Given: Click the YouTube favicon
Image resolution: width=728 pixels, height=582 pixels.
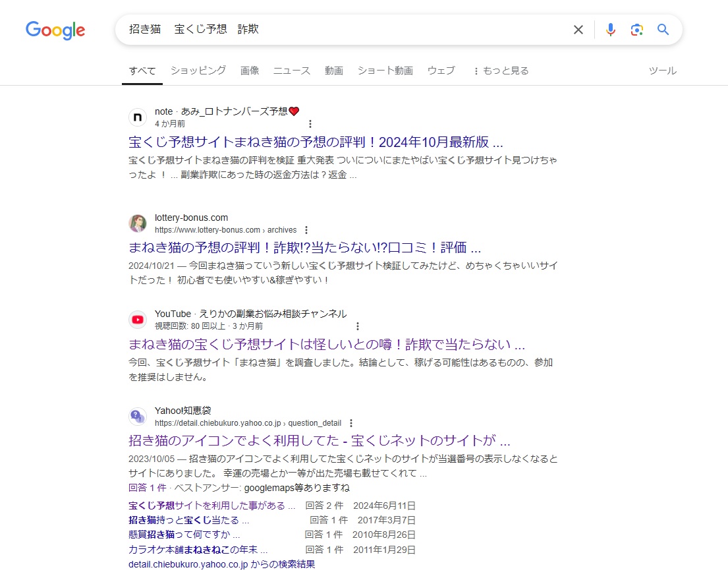Looking at the screenshot, I should (x=138, y=320).
